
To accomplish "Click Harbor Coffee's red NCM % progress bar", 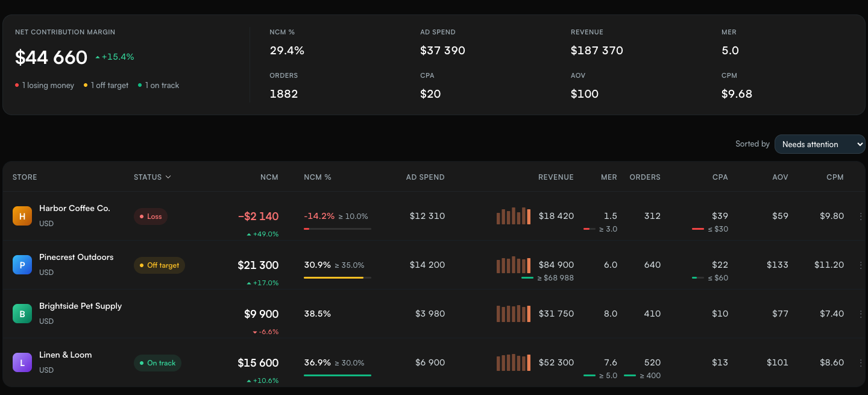I will [x=338, y=229].
